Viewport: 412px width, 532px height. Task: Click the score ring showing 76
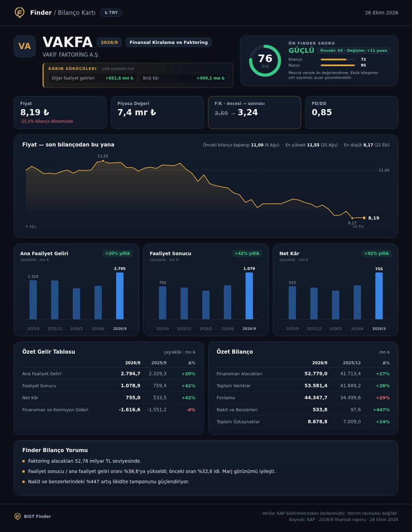tap(265, 61)
